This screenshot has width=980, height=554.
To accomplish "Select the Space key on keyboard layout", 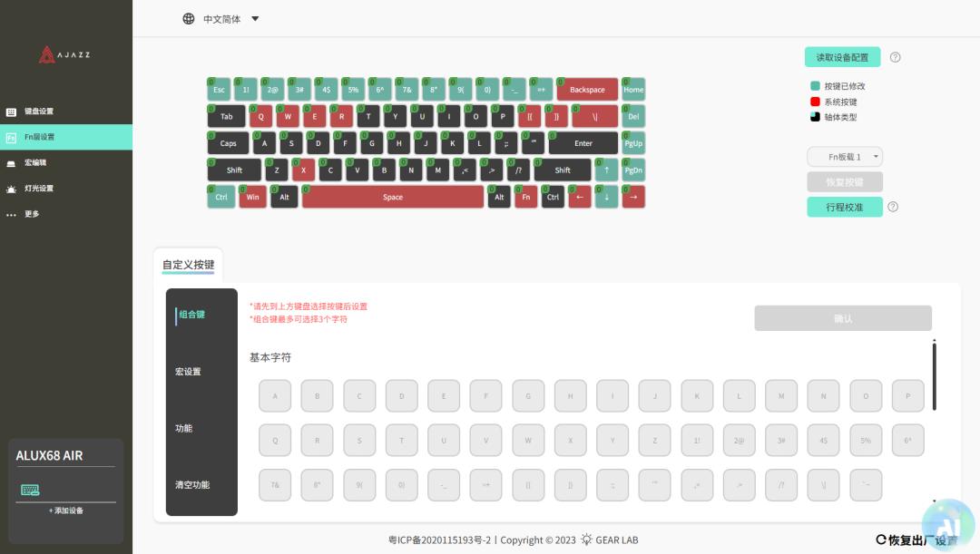I will coord(392,197).
